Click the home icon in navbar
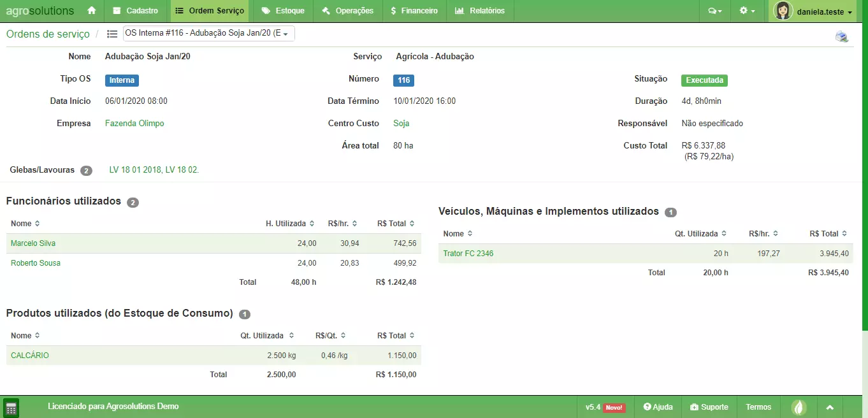Viewport: 868px width, 418px height. (x=92, y=11)
